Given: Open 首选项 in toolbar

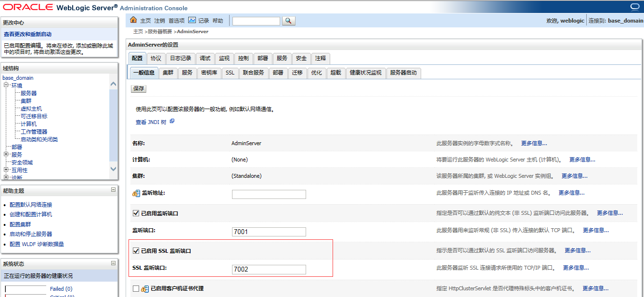Looking at the screenshot, I should (x=177, y=21).
